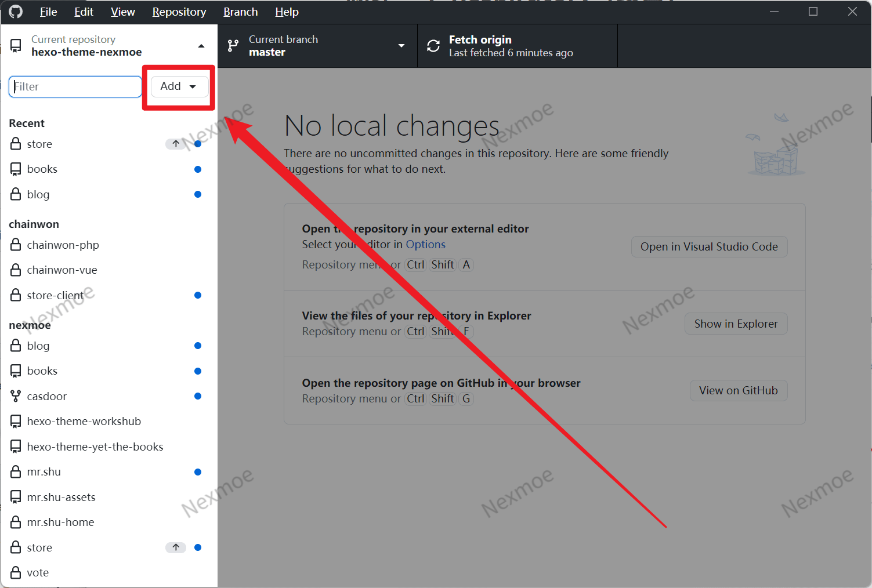Click the fork icon beside casdoor repository

(x=16, y=396)
